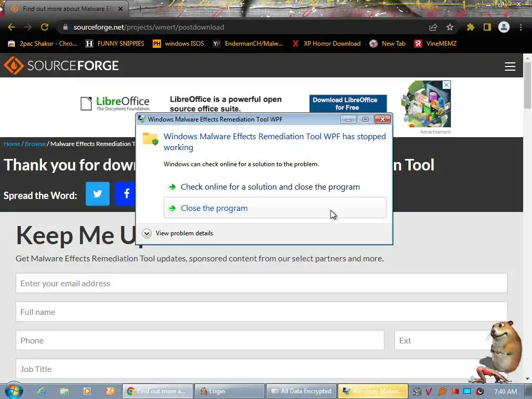
Task: Click the Action Center flag tray icon
Action: (x=455, y=392)
